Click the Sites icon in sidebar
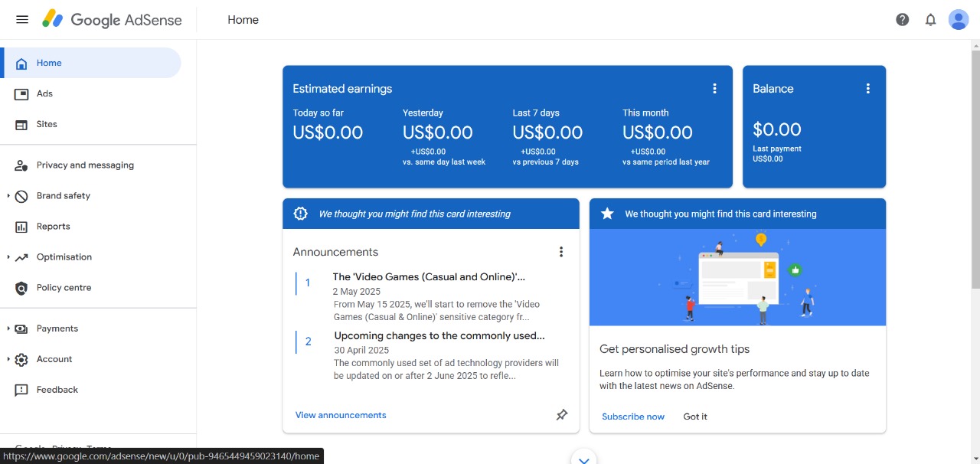 (x=21, y=125)
